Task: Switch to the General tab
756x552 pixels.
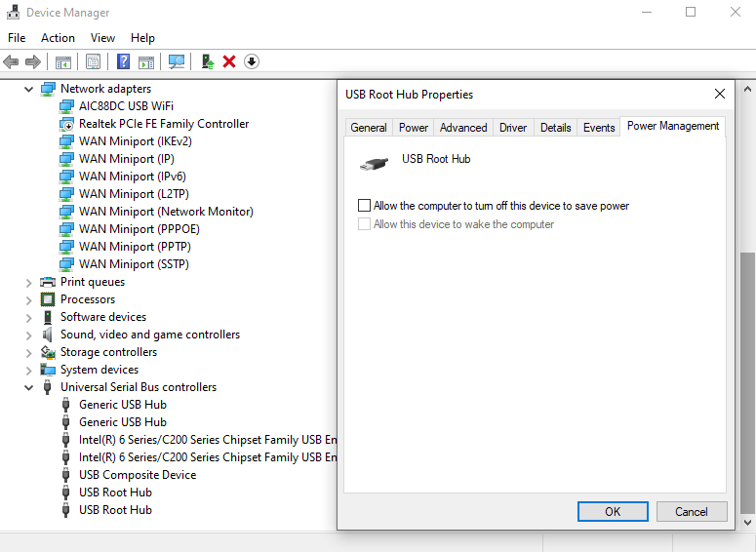Action: pos(369,128)
